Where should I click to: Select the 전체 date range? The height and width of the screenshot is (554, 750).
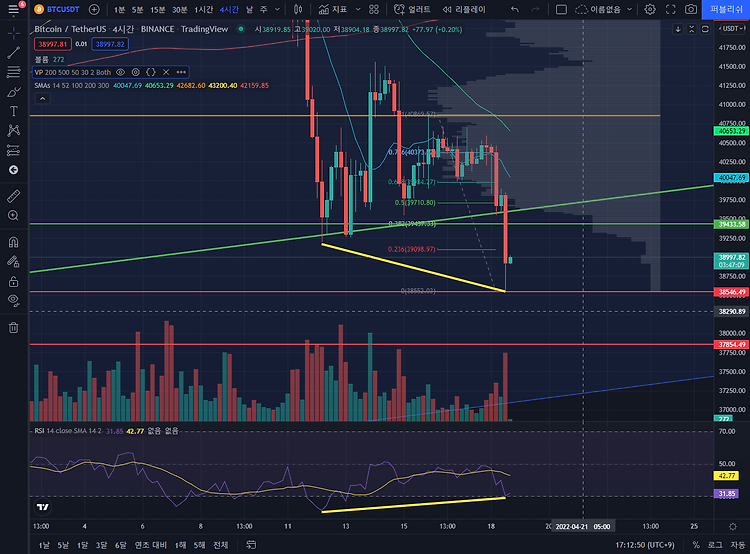[221, 545]
